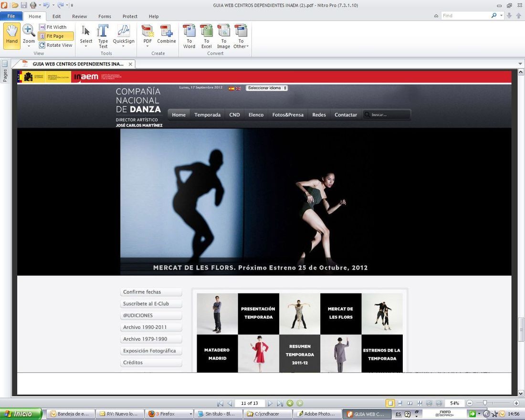Click the Redo arrow icon
The height and width of the screenshot is (420, 525).
pyautogui.click(x=61, y=5)
